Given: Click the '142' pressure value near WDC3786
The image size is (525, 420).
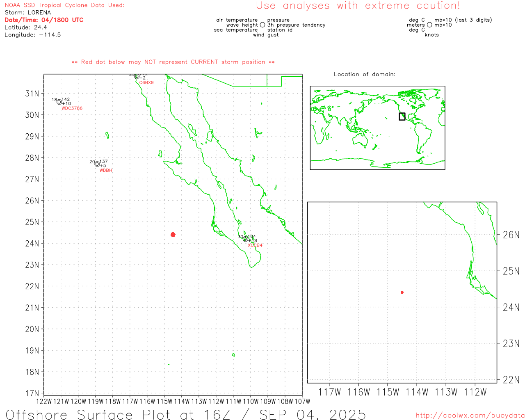Looking at the screenshot, I should coord(66,100).
